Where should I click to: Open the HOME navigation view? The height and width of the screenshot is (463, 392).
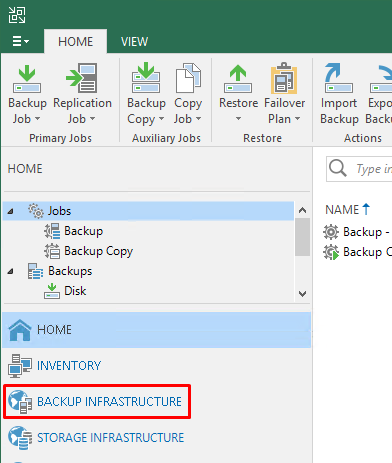157,330
